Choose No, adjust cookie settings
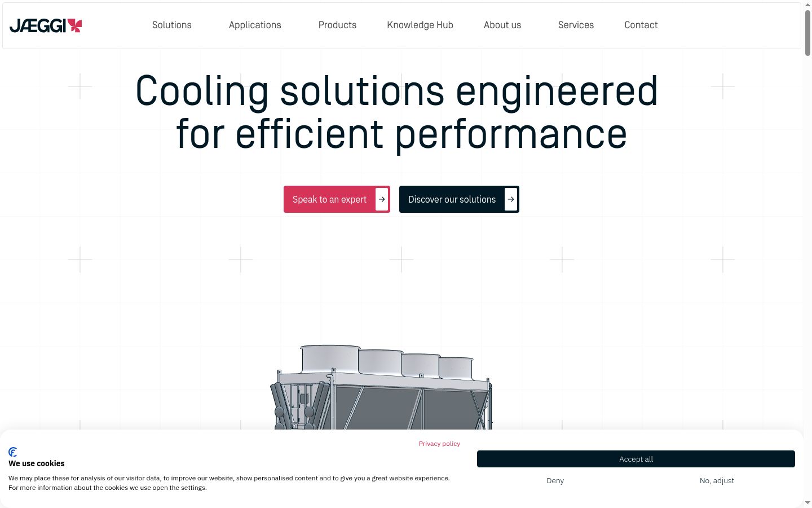Viewport: 812px width, 508px height. (x=717, y=480)
